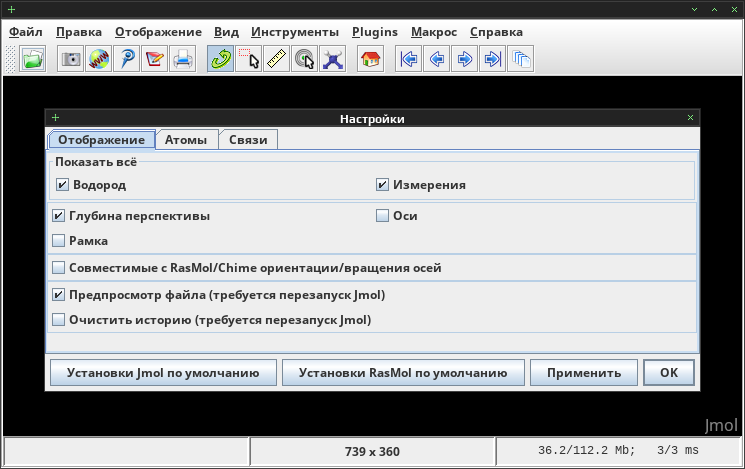Image resolution: width=745 pixels, height=469 pixels.
Task: Open the Plugins menu
Action: (x=375, y=32)
